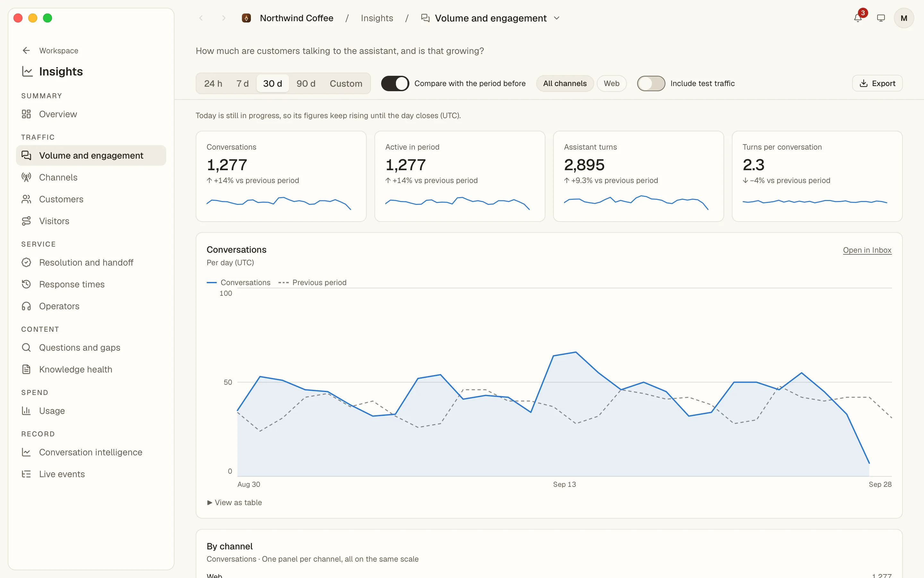The image size is (924, 578).
Task: Select the All channels filter chip
Action: (565, 83)
